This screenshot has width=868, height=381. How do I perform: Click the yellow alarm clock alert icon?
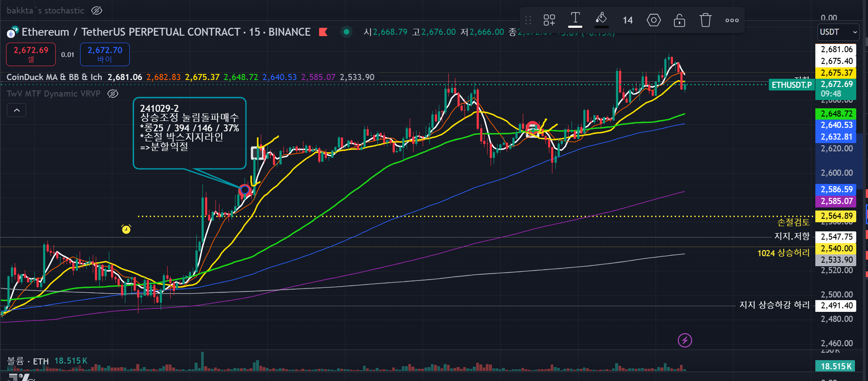point(126,229)
